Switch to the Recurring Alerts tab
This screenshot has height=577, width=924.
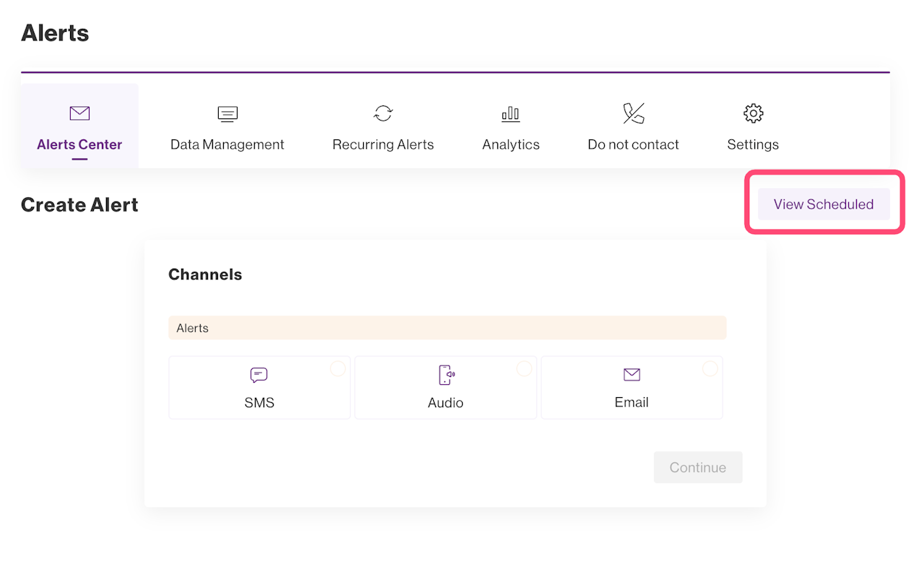click(x=383, y=144)
